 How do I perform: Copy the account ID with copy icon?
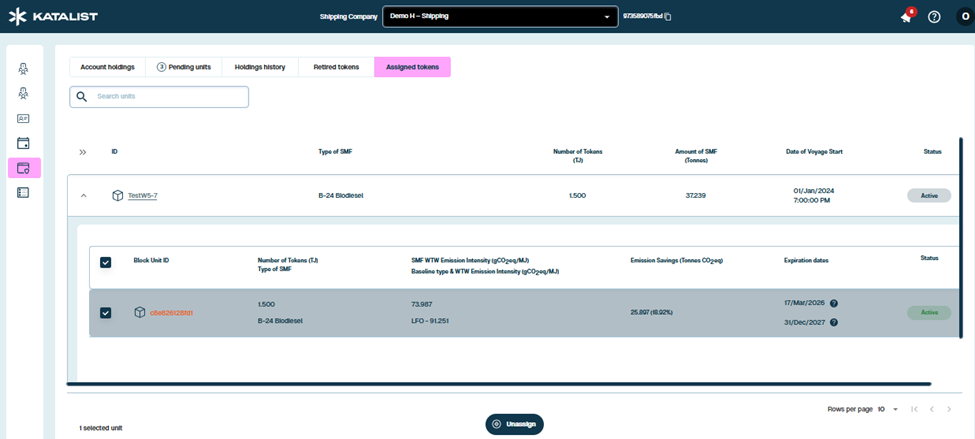[668, 17]
